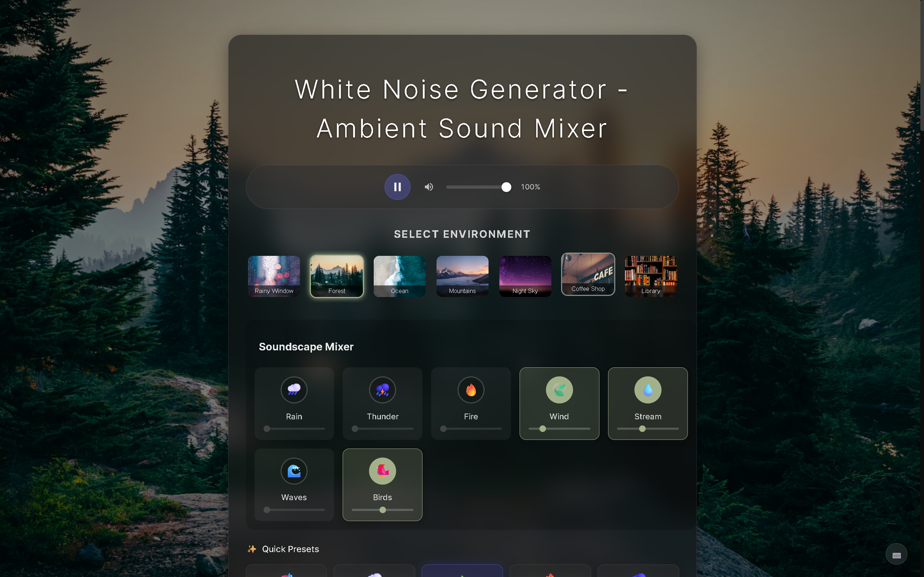Select the Rainy Window environment
The image size is (924, 577).
click(274, 276)
